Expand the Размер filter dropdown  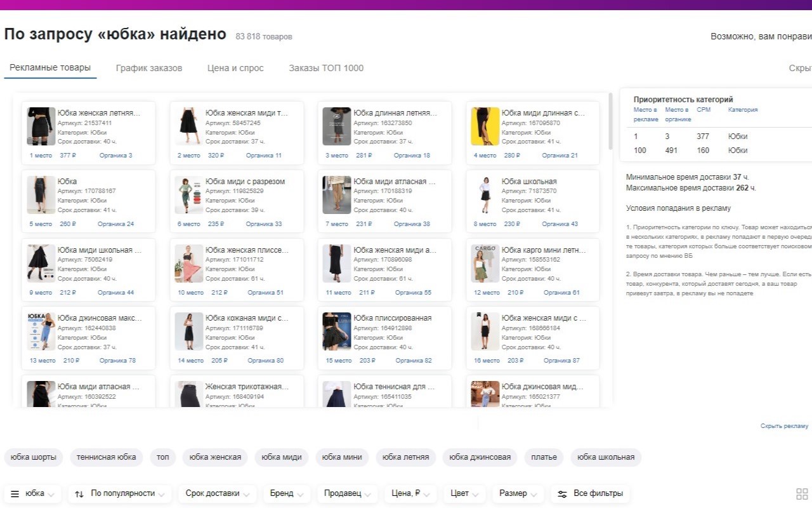(x=518, y=493)
